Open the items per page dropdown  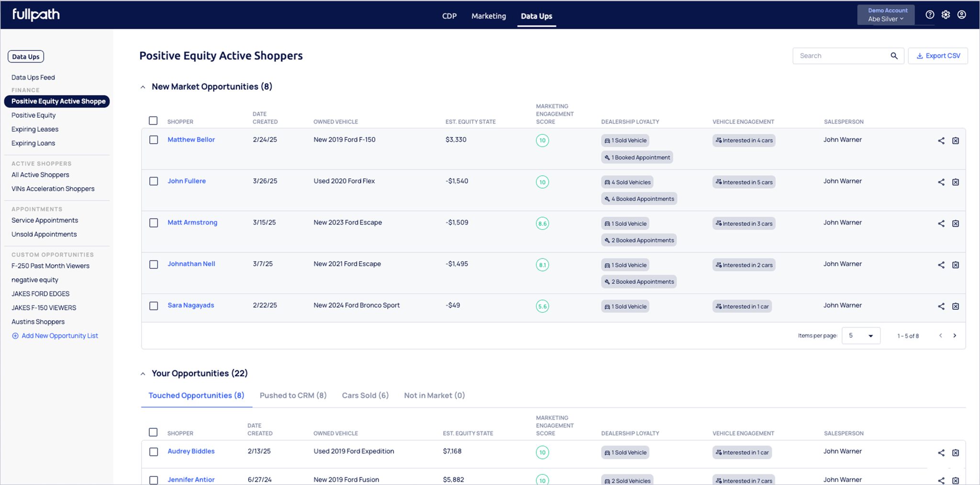click(x=861, y=336)
